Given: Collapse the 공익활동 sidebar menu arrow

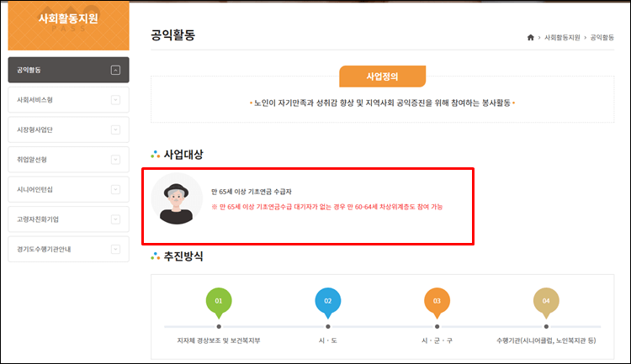Looking at the screenshot, I should [115, 70].
